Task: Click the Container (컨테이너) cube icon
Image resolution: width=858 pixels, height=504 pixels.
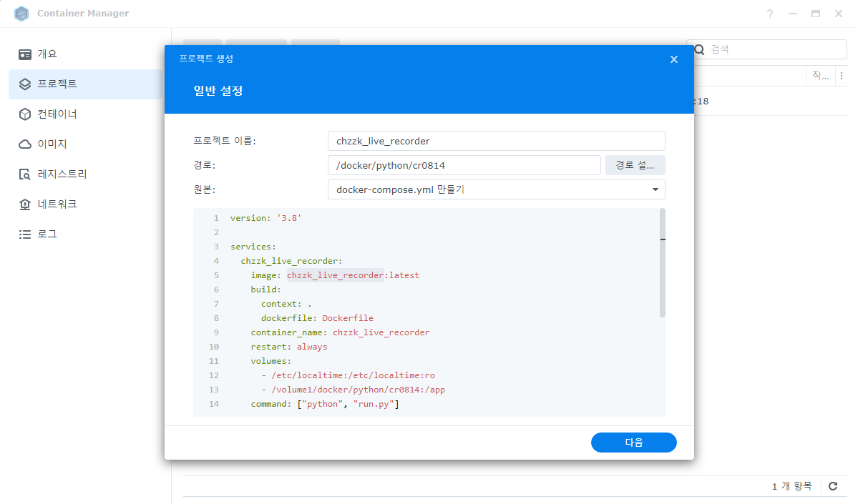Action: (25, 114)
